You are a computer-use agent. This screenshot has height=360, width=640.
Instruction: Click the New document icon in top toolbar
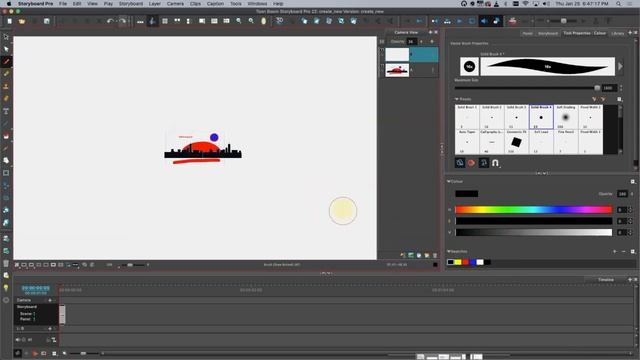pyautogui.click(x=9, y=21)
